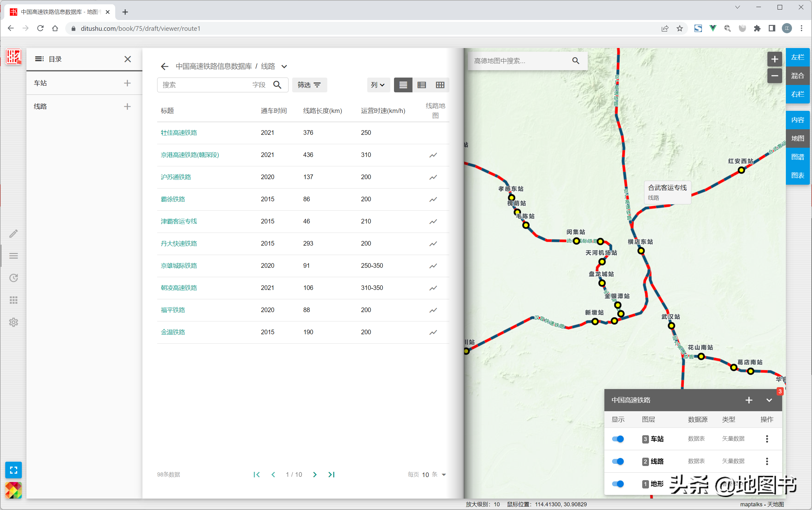Click the fullscreen icon at bottom left

(x=14, y=470)
